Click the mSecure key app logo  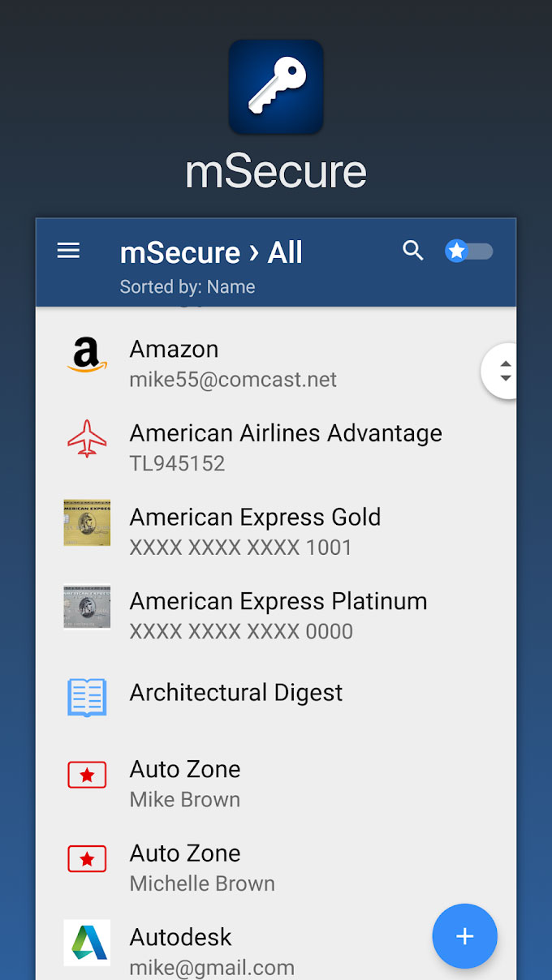(276, 87)
